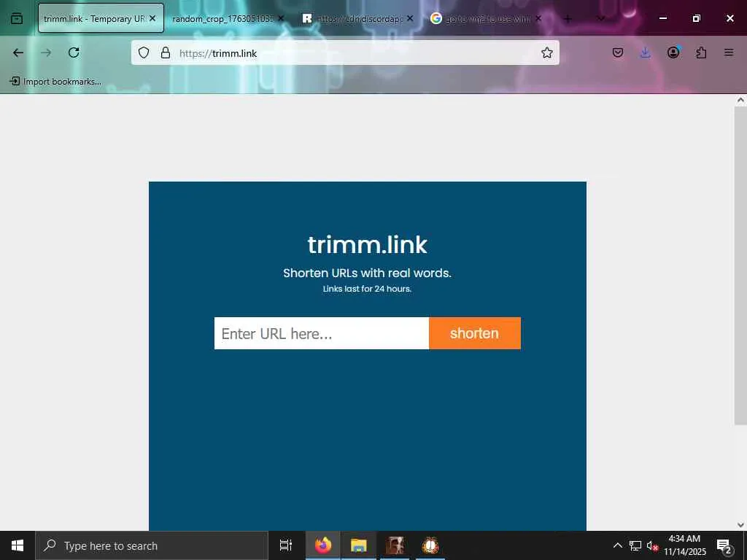Screen dimensions: 747x560
Task: Open the Pocket save icon
Action: (x=618, y=52)
